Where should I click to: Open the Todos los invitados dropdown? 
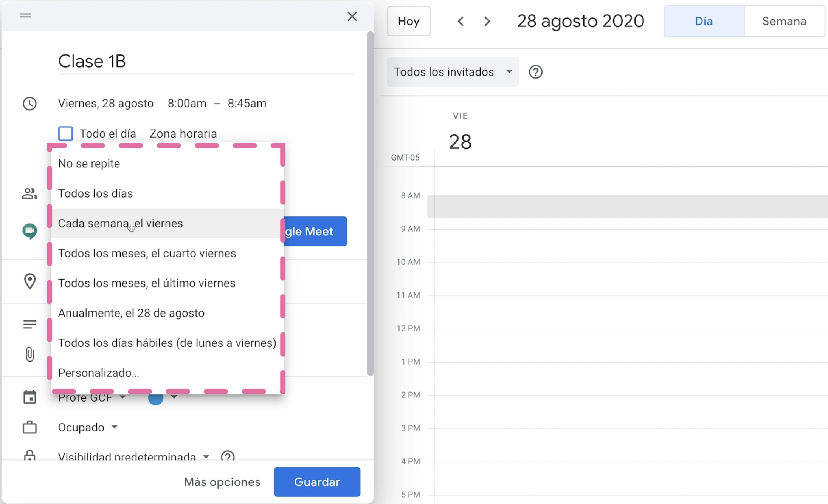point(453,72)
